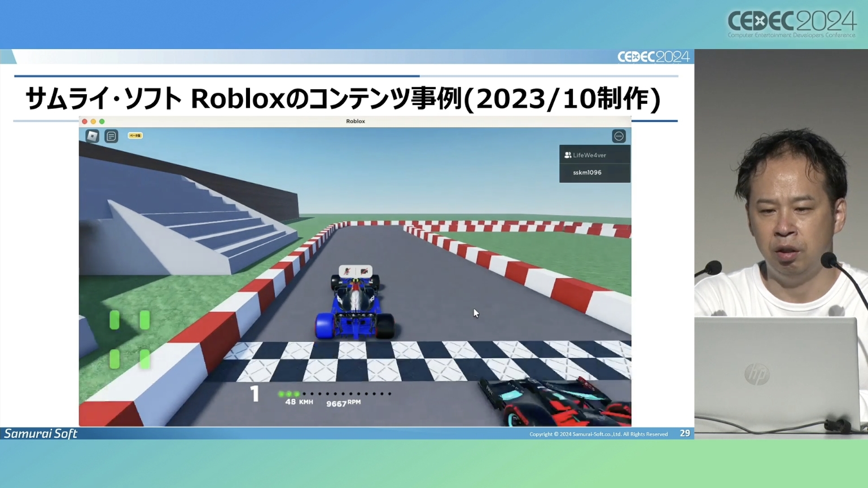Click the top-left green wheel indicator
The width and height of the screenshot is (868, 488).
115,320
